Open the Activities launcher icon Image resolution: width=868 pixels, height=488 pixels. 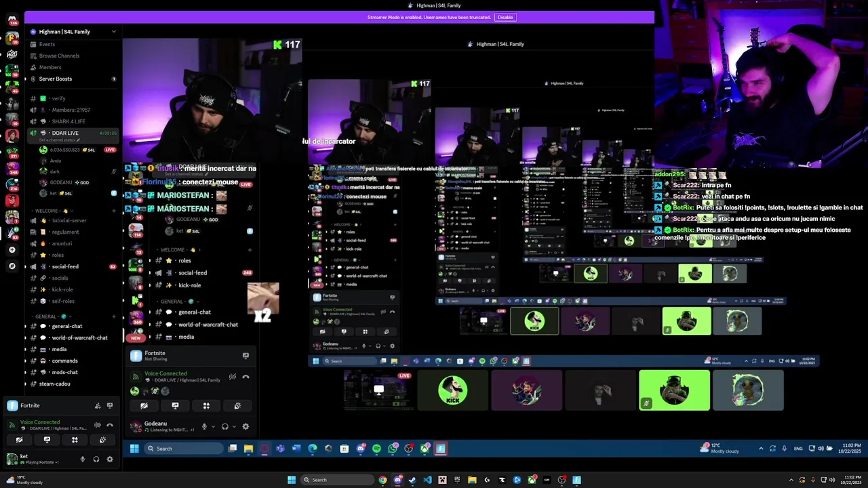(75, 439)
